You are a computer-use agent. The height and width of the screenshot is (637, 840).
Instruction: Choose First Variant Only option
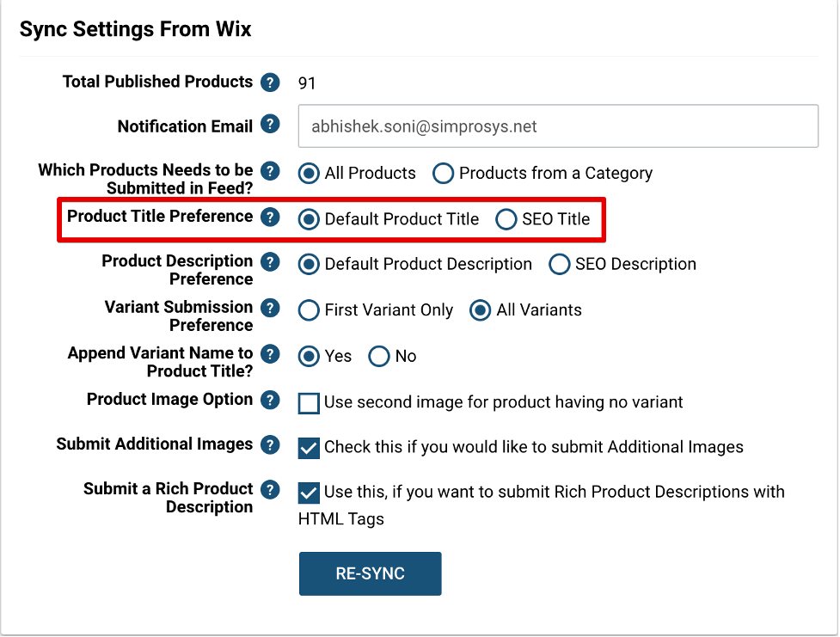point(309,310)
